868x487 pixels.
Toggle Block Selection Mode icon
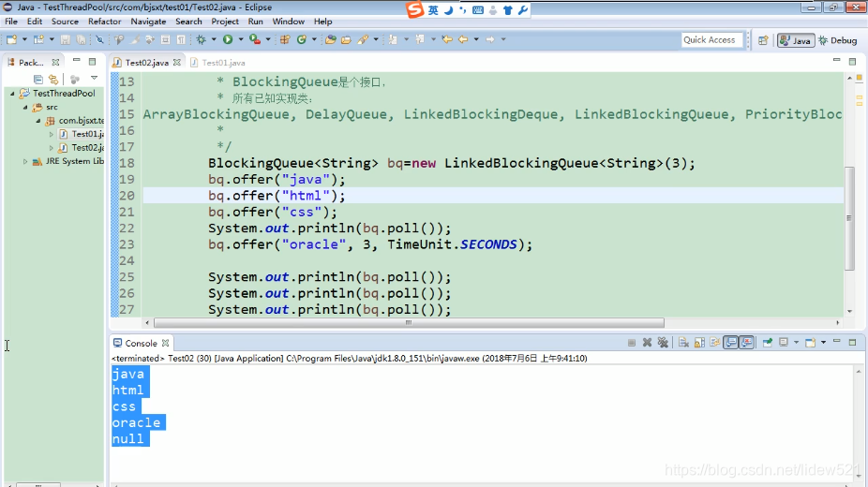pos(166,39)
